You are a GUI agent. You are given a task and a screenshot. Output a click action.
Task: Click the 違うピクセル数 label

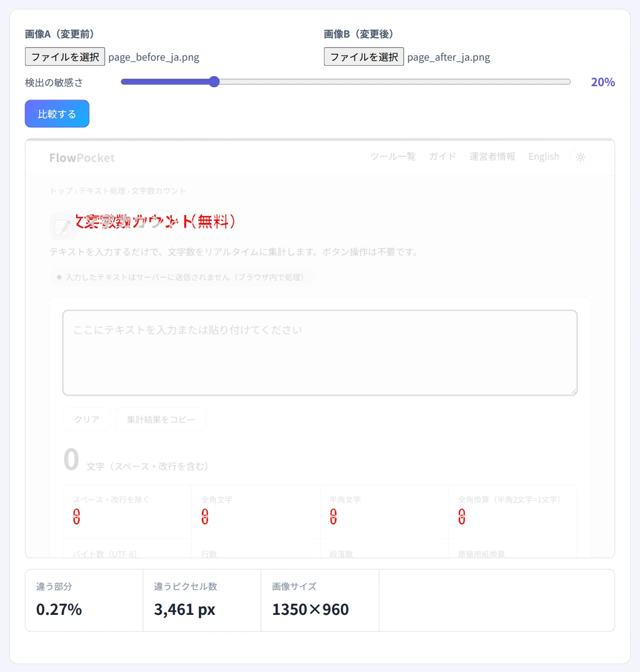click(x=186, y=586)
